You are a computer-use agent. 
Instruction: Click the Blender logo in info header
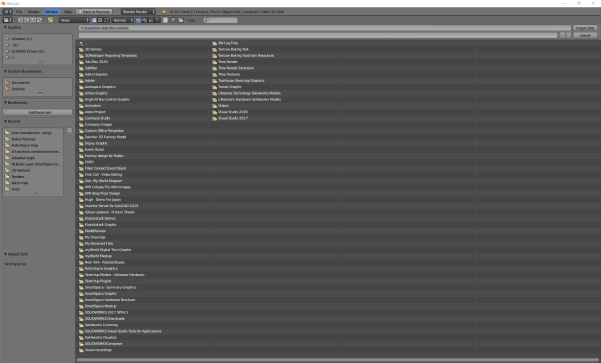pyautogui.click(x=164, y=11)
